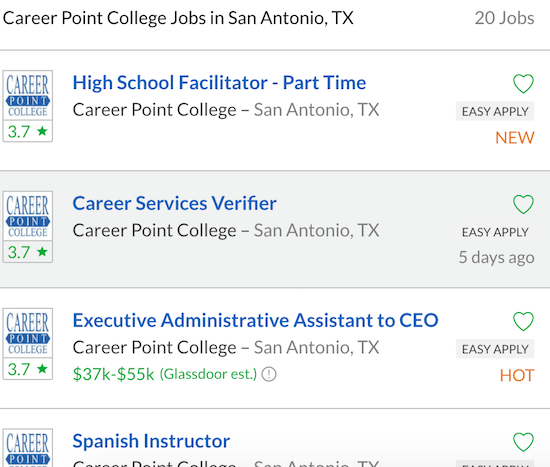Click the $37k-$55k Glassdoor salary estimate
550x467 pixels.
(x=165, y=374)
